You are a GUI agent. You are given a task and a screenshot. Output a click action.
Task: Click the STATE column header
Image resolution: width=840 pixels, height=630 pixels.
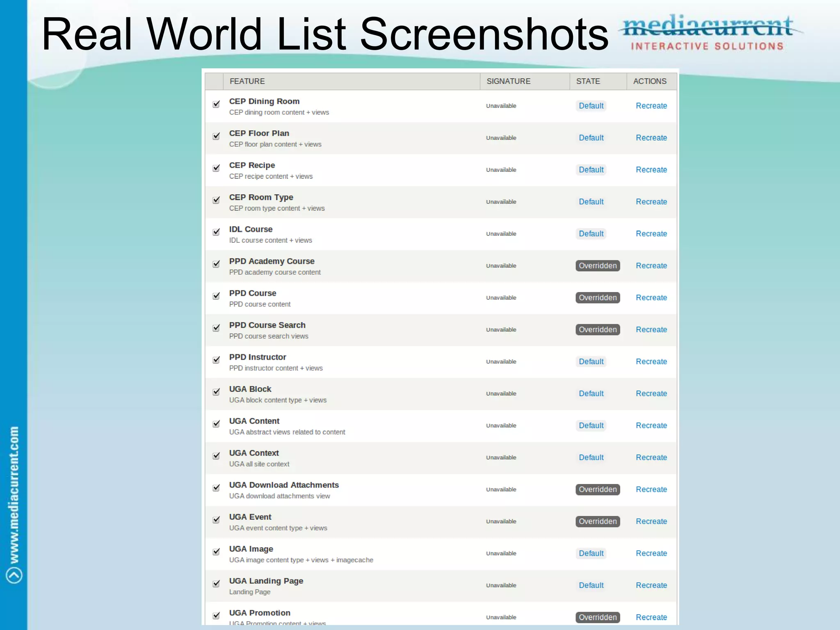[598, 81]
